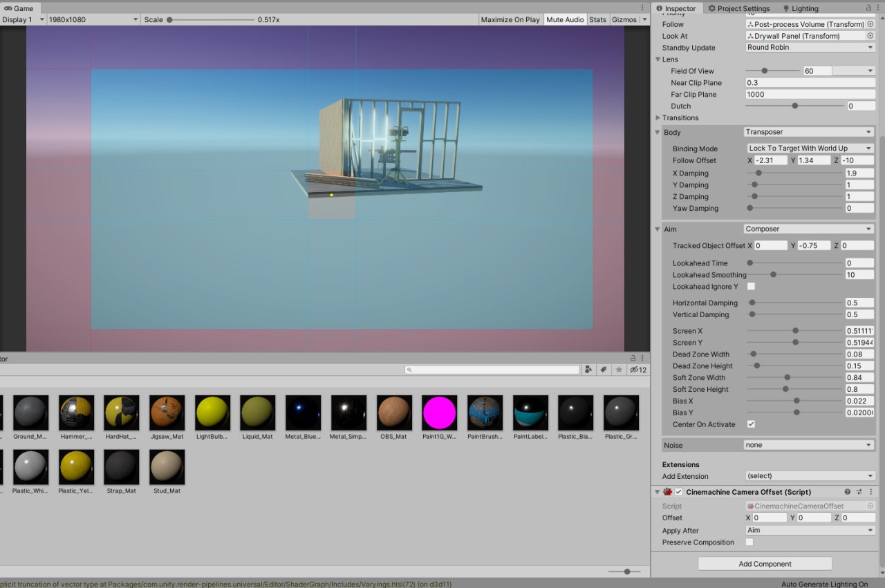Adjust the Dutch slider

(794, 106)
